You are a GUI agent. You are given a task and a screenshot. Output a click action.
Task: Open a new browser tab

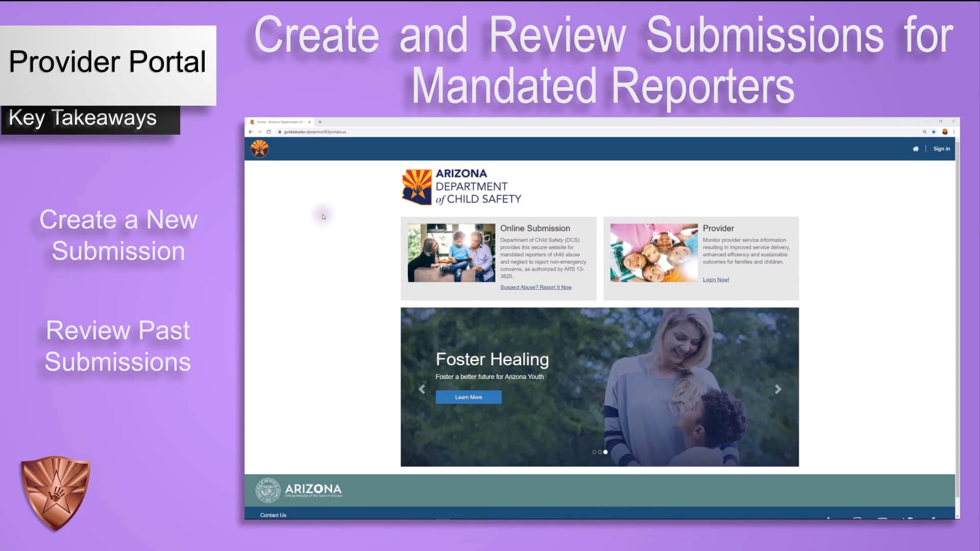pos(320,122)
